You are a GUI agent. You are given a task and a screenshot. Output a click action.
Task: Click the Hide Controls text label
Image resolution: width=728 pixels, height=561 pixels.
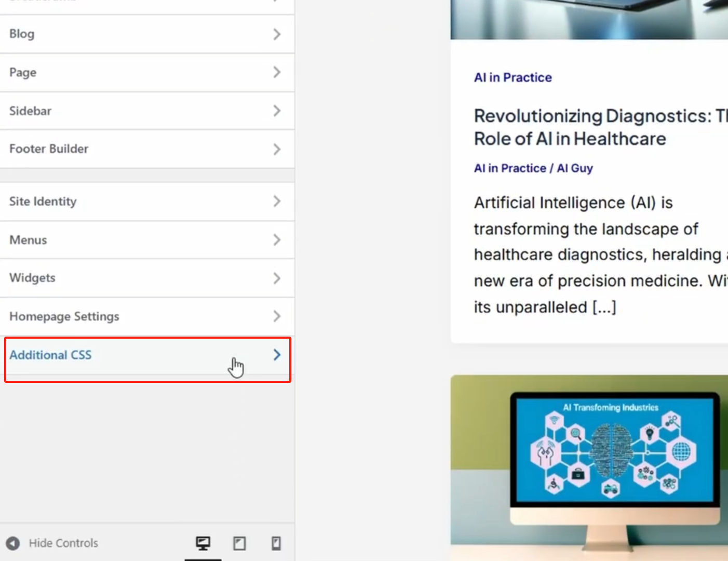click(63, 543)
